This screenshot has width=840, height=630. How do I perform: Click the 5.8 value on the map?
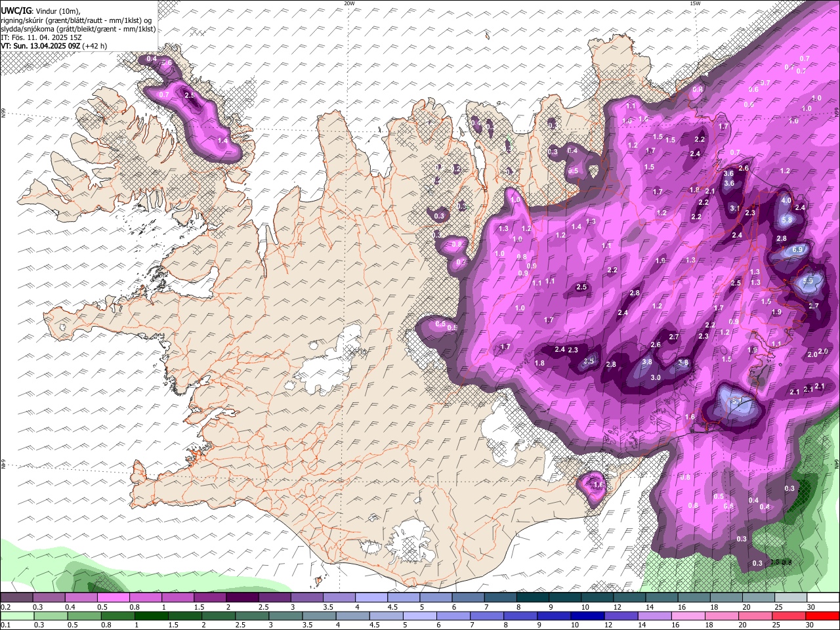[787, 220]
